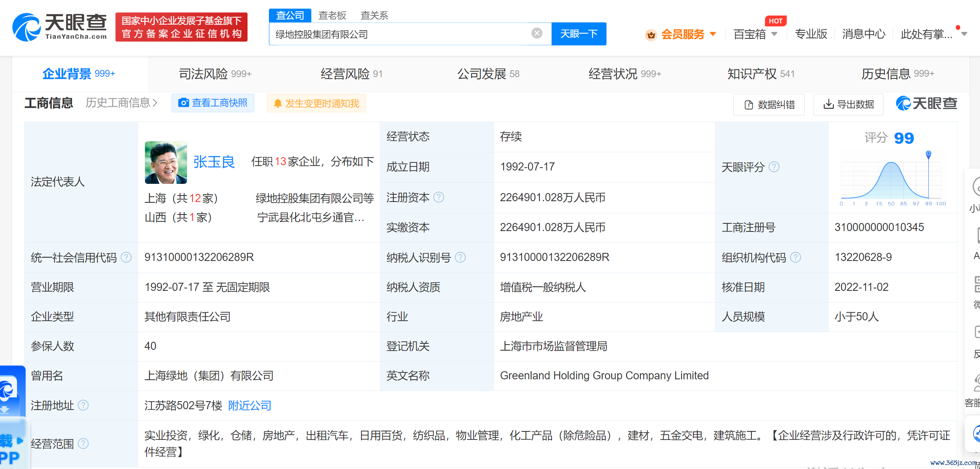Expand the 百宝箱 dropdown
The image size is (980, 469).
click(x=774, y=34)
